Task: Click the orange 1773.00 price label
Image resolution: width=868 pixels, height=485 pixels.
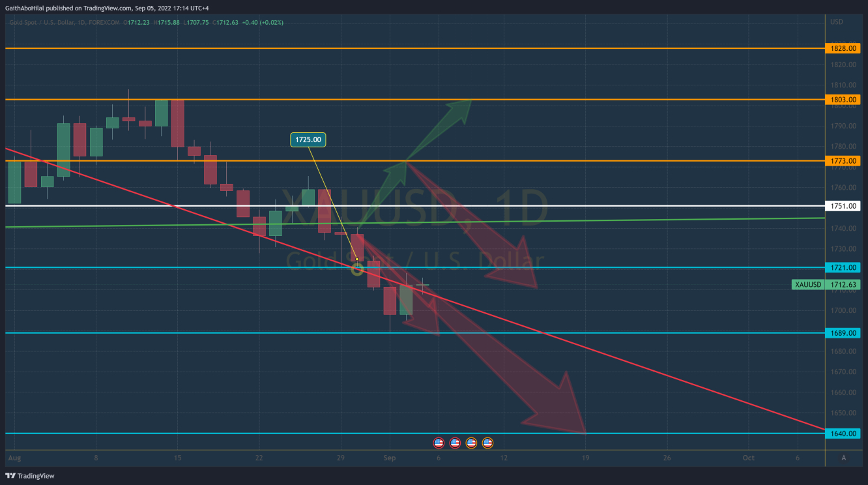Action: tap(843, 160)
